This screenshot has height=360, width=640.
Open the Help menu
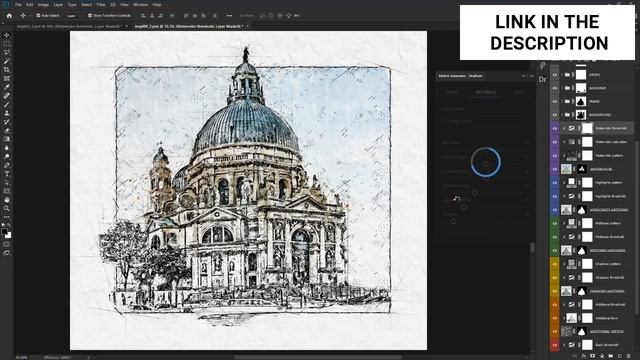(x=157, y=4)
